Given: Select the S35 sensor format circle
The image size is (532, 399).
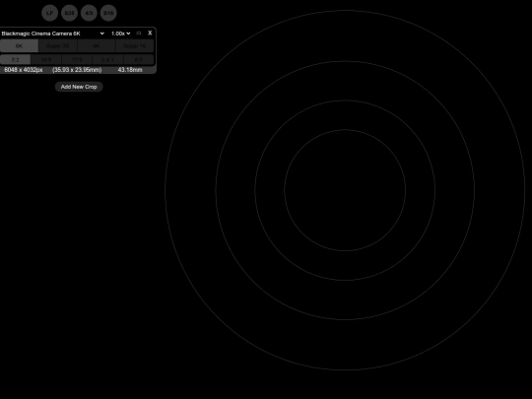Looking at the screenshot, I should coord(69,13).
